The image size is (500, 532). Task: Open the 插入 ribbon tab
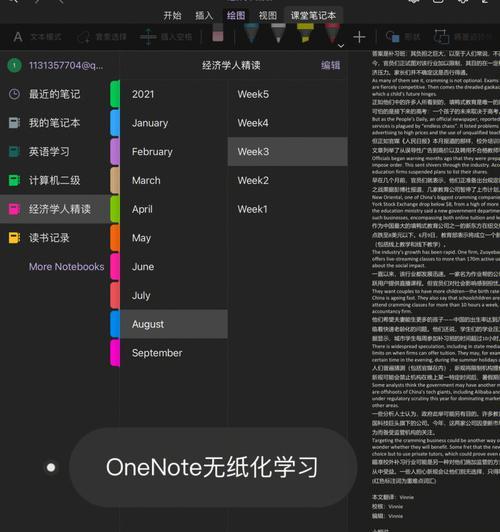pyautogui.click(x=204, y=16)
